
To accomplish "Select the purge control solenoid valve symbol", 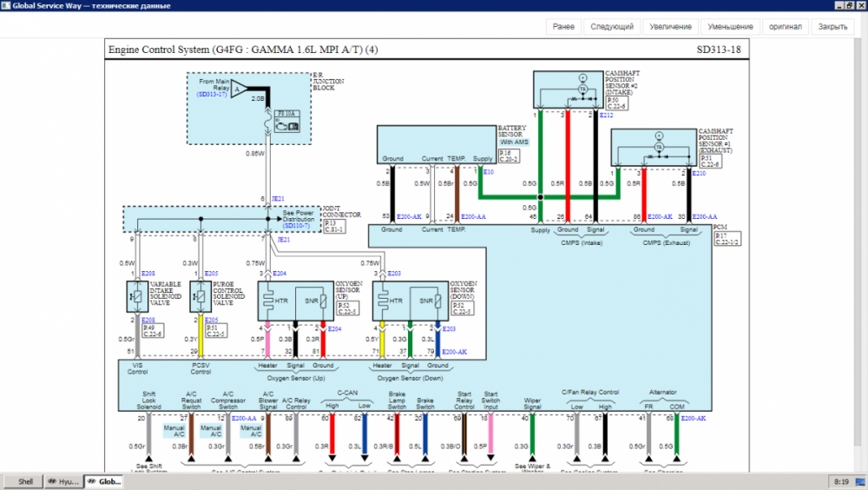I will tap(200, 296).
